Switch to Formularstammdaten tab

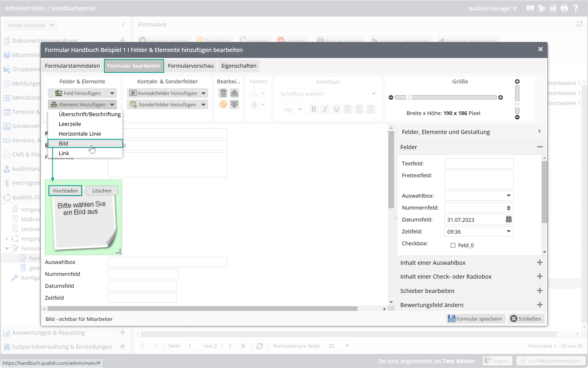72,66
